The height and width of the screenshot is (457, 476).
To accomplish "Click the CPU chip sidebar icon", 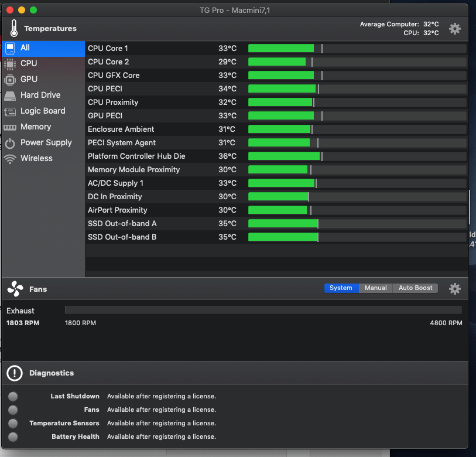I will [10, 64].
